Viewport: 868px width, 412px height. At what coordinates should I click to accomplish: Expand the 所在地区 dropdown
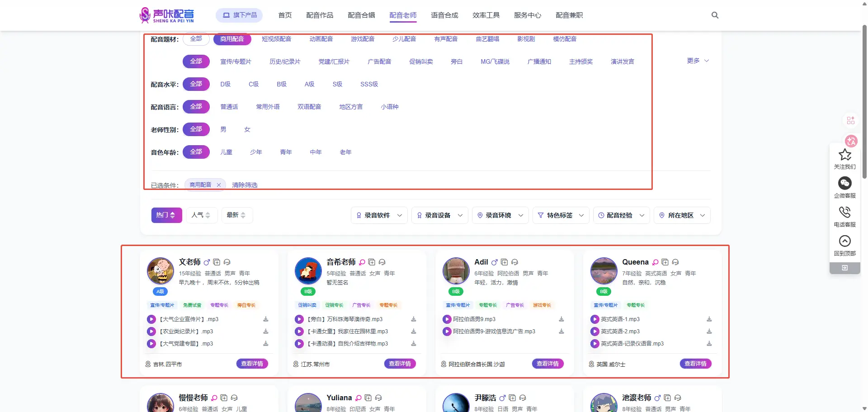coord(682,215)
